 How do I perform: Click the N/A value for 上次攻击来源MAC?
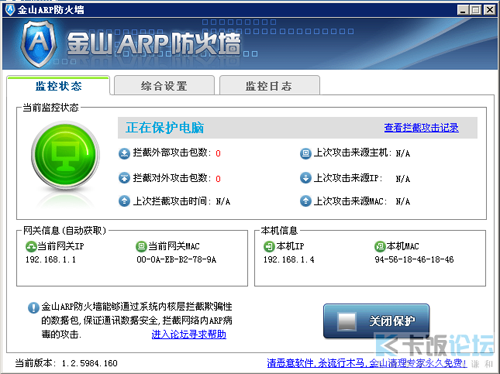[x=403, y=202]
